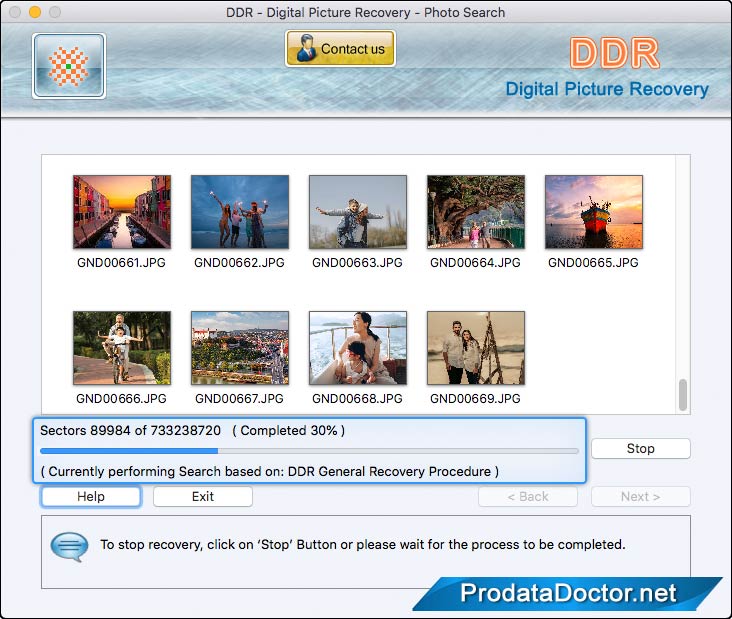Click the Sectors 89984 of 733238720 status text
Viewport: 732px width, 619px height.
[130, 430]
